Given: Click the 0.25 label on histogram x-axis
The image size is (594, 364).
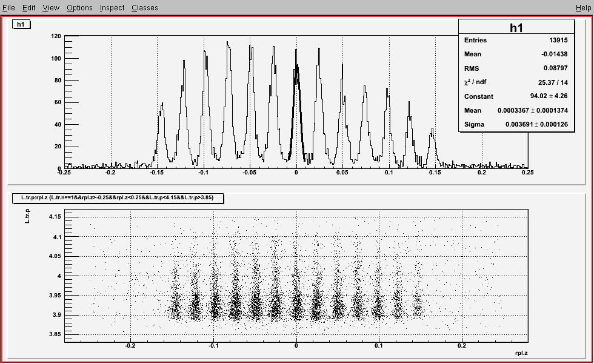Looking at the screenshot, I should (x=528, y=173).
